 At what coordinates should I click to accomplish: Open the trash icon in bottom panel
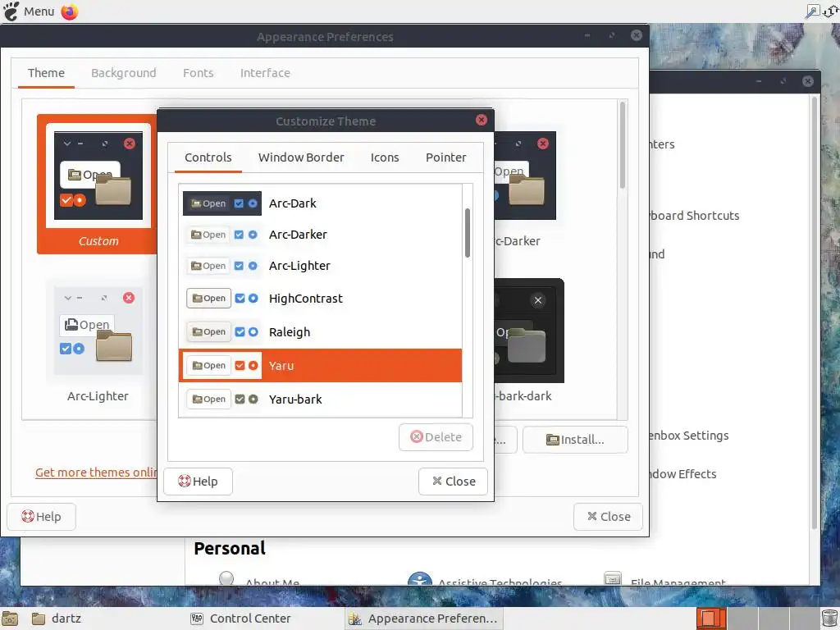click(830, 619)
